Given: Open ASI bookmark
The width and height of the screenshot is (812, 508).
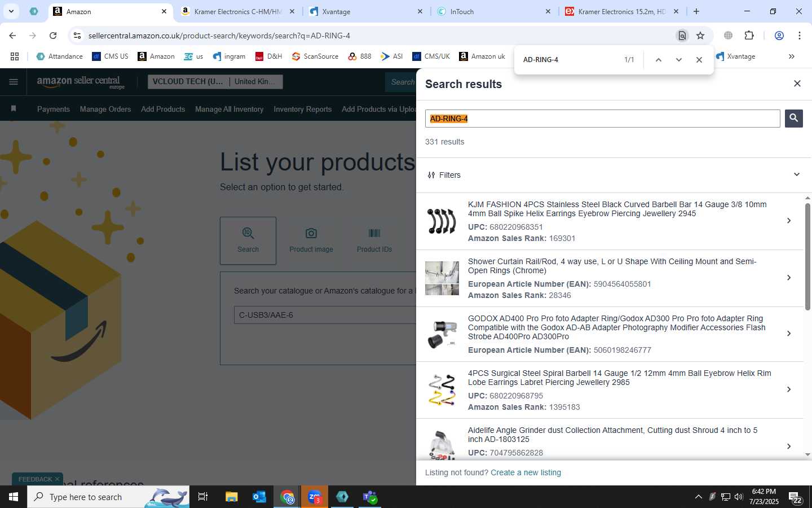Looking at the screenshot, I should 391,56.
